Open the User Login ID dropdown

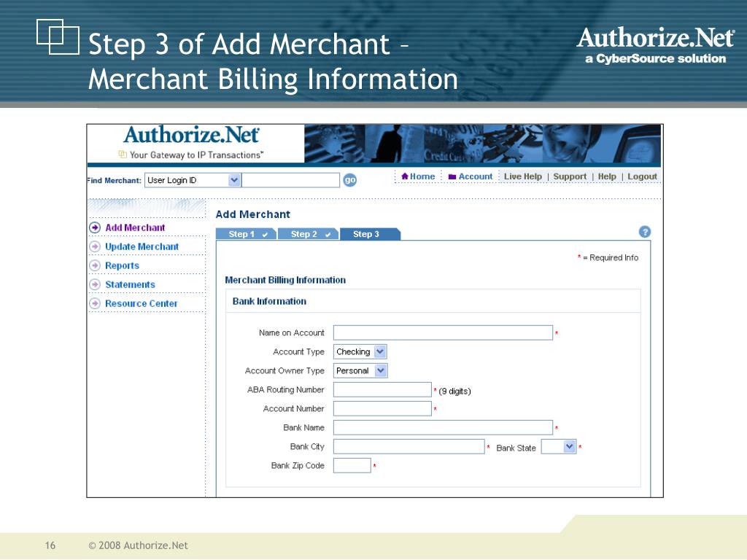click(x=193, y=180)
